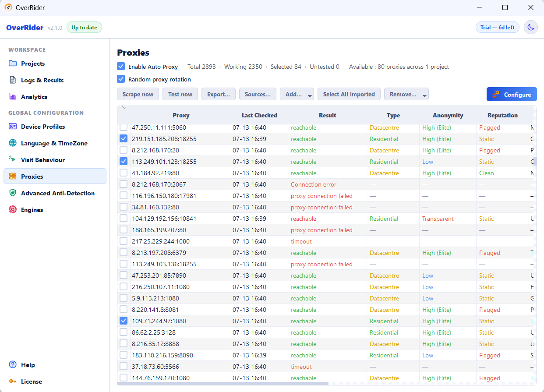Click the vertical scrollbar thumb of proxy table
The width and height of the screenshot is (544, 392).
click(x=535, y=161)
